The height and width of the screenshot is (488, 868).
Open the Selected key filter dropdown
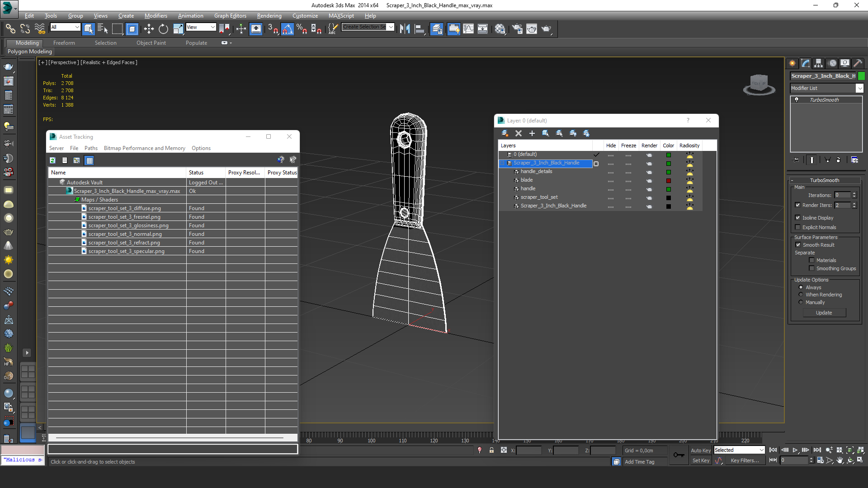click(761, 450)
